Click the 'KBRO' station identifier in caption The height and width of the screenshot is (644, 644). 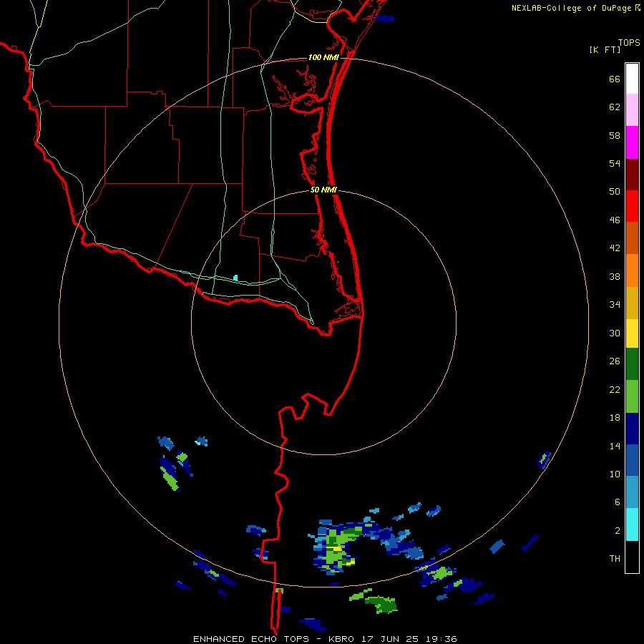[x=343, y=639]
